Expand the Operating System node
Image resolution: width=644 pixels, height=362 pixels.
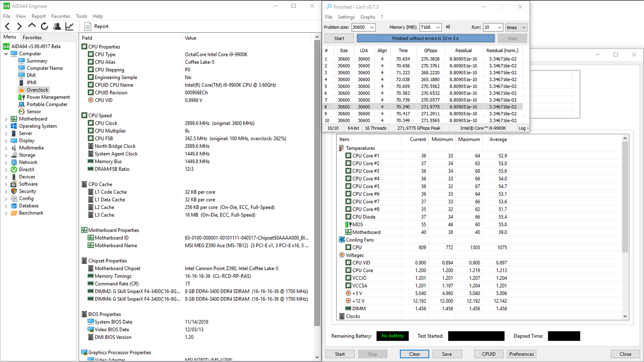tap(6, 126)
